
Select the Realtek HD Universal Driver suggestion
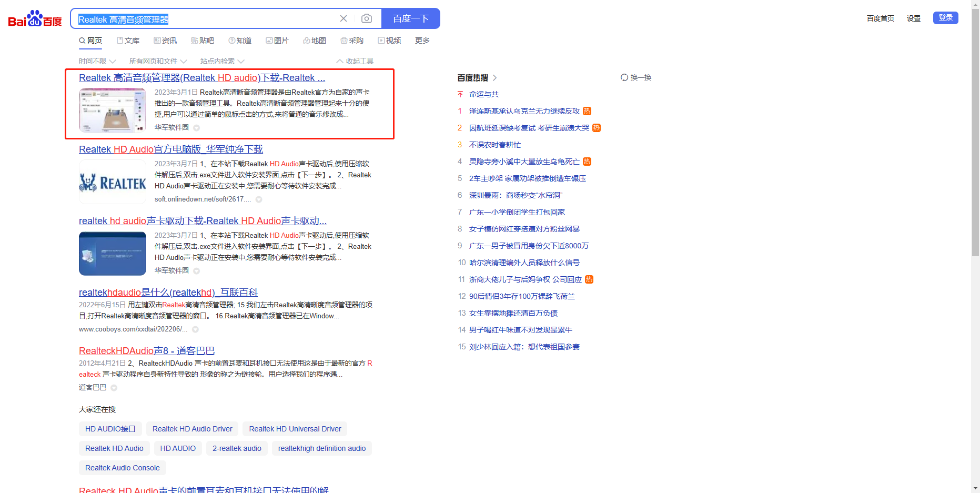click(295, 429)
